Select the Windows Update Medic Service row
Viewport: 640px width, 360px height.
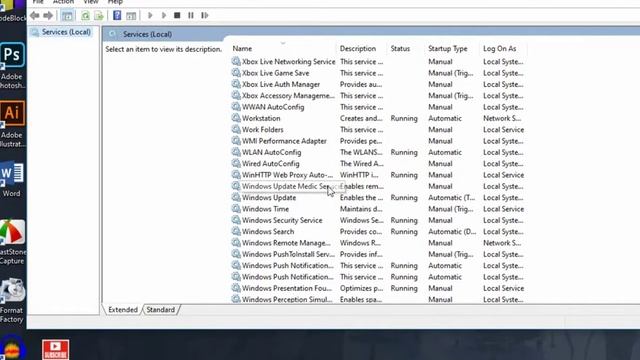(378, 187)
